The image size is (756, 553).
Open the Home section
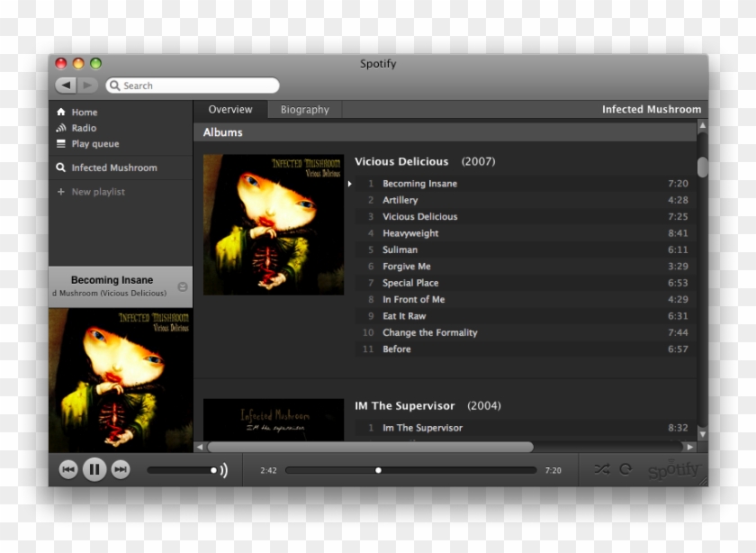pyautogui.click(x=83, y=112)
